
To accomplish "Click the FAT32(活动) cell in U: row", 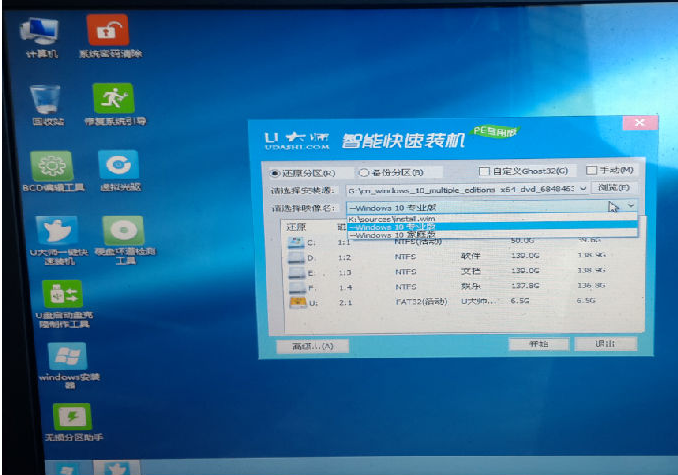I will click(x=421, y=302).
